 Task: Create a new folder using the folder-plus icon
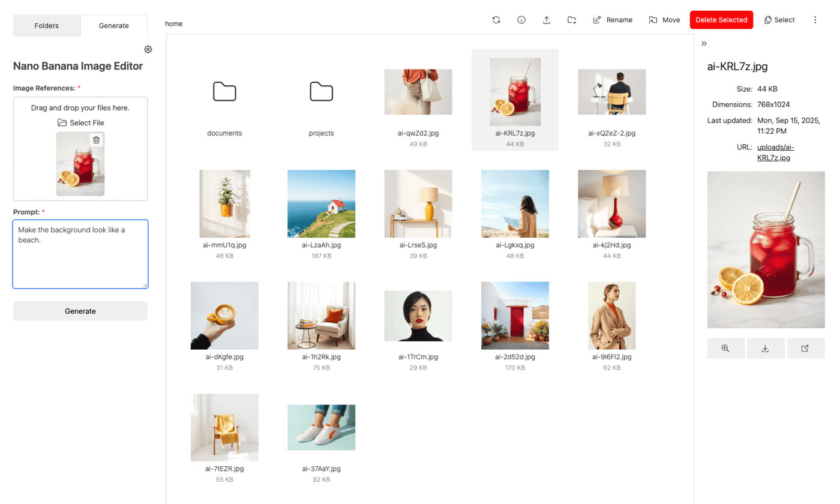pos(572,19)
